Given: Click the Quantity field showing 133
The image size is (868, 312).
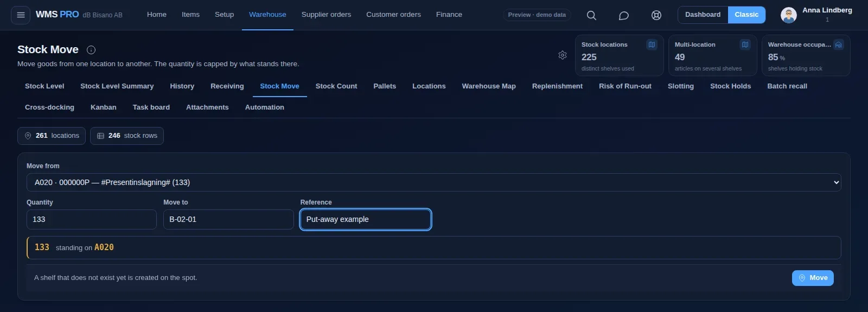Looking at the screenshot, I should pyautogui.click(x=92, y=219).
